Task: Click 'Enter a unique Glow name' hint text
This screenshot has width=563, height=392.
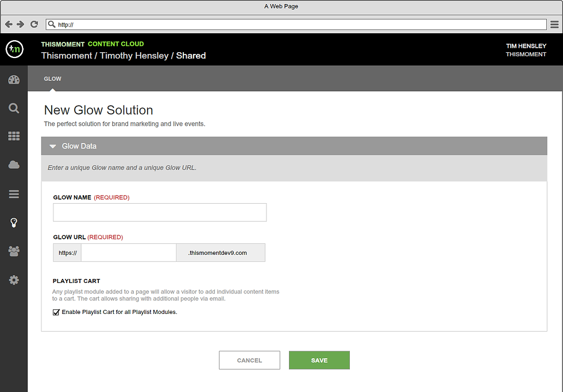Action: tap(122, 168)
